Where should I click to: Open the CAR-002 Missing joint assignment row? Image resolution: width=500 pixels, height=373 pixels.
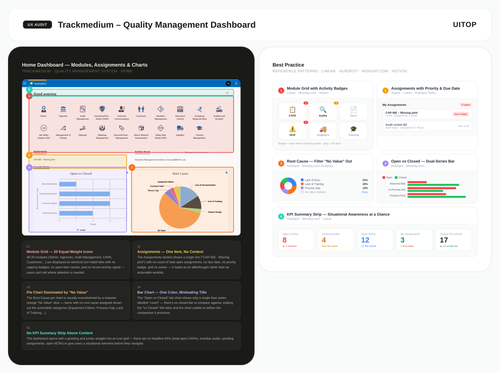coord(427,114)
